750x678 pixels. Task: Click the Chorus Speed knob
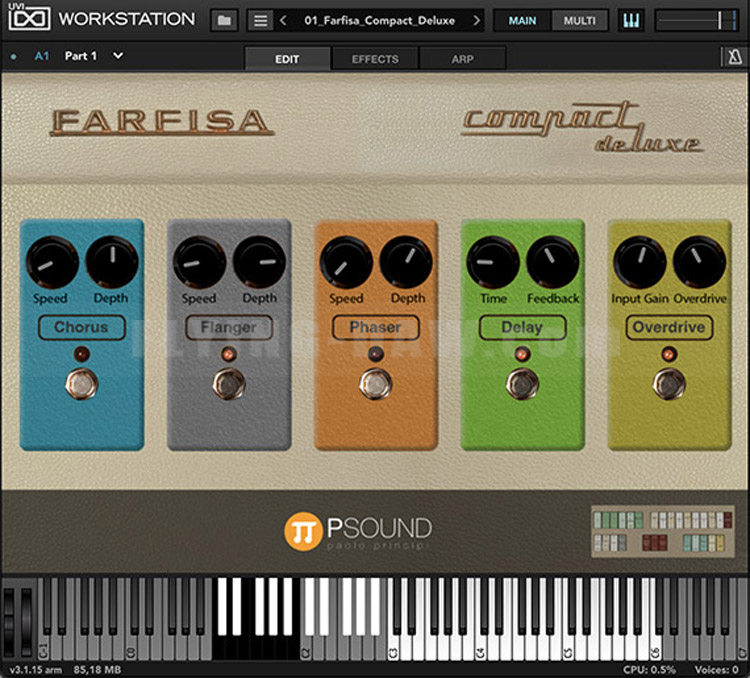coord(52,262)
